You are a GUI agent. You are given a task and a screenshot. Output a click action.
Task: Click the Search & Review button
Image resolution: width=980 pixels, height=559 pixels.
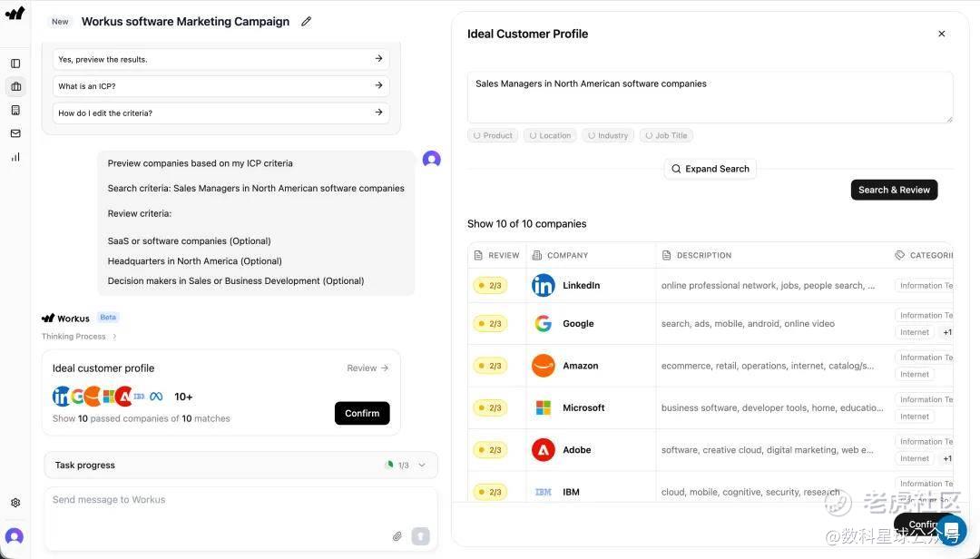tap(894, 190)
